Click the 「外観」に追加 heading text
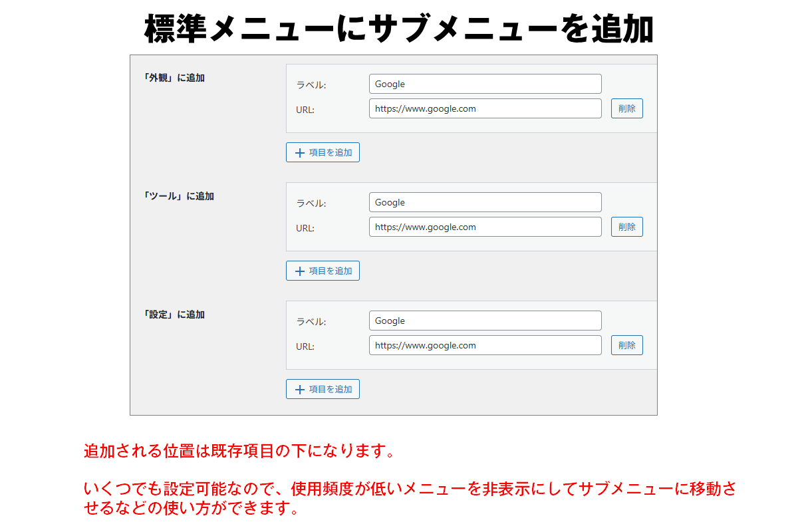This screenshot has width=798, height=532. click(x=174, y=78)
